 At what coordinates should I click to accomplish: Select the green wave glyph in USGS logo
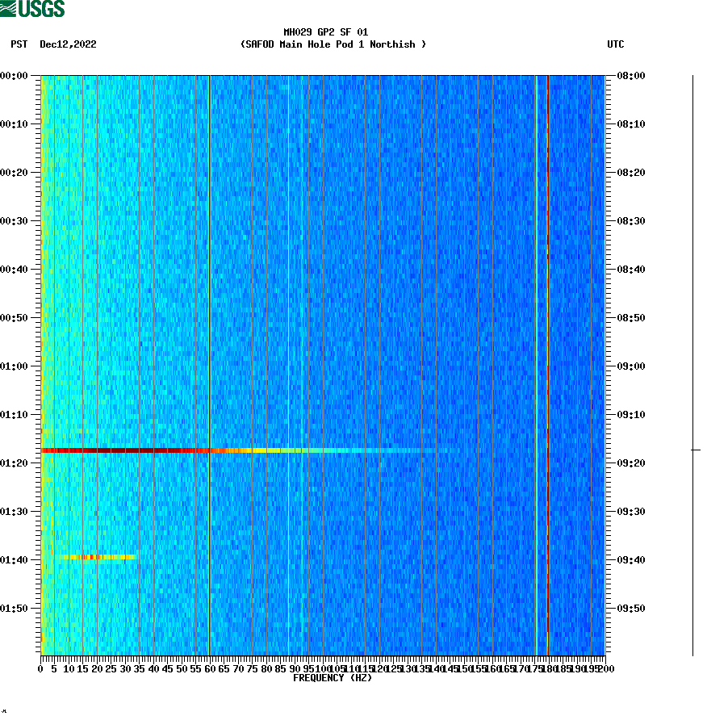10,8
